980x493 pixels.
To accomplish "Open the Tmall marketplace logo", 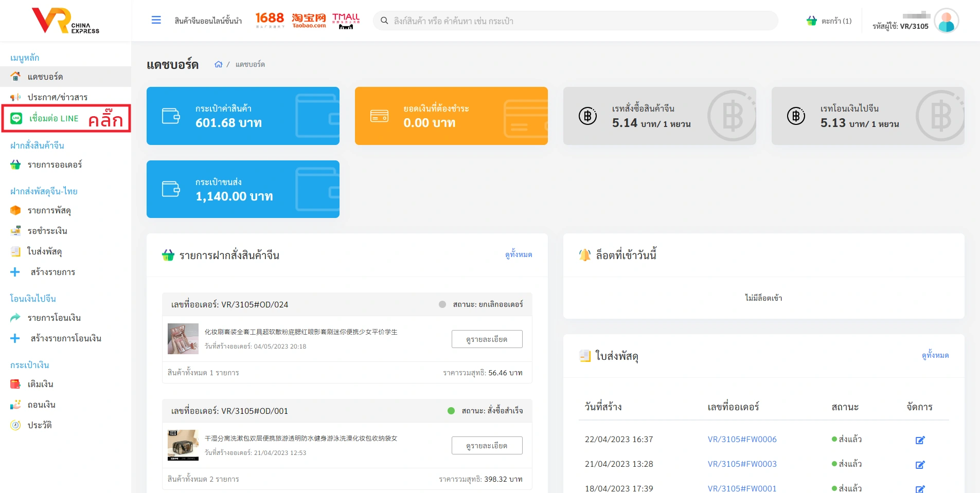I will (346, 21).
